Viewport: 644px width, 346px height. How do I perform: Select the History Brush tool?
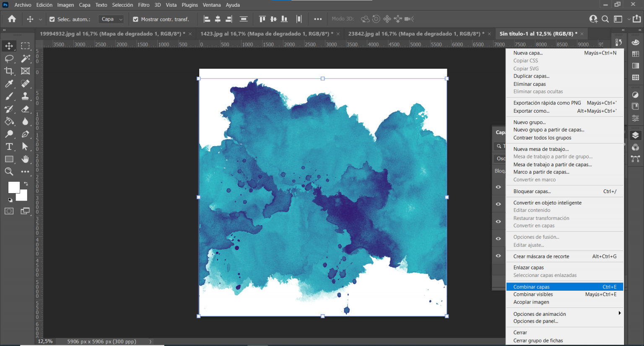pyautogui.click(x=9, y=108)
